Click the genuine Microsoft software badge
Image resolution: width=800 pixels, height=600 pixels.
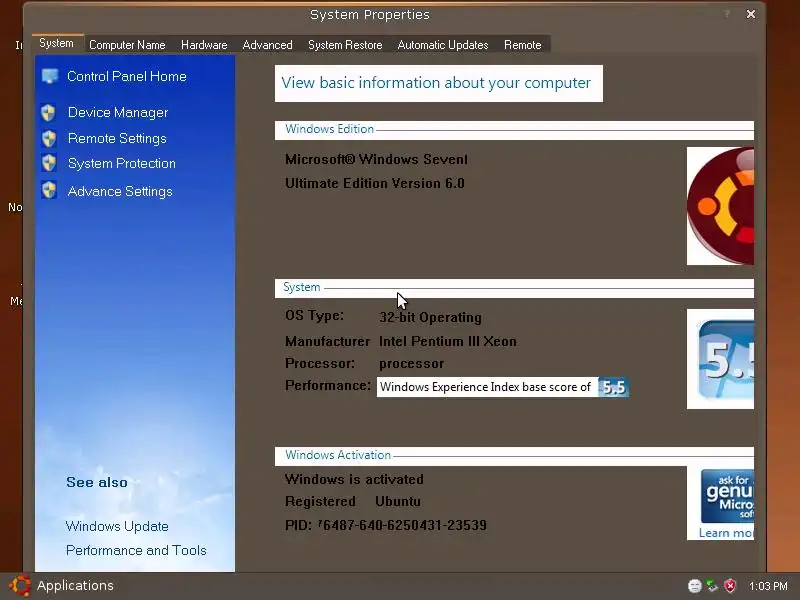click(727, 496)
